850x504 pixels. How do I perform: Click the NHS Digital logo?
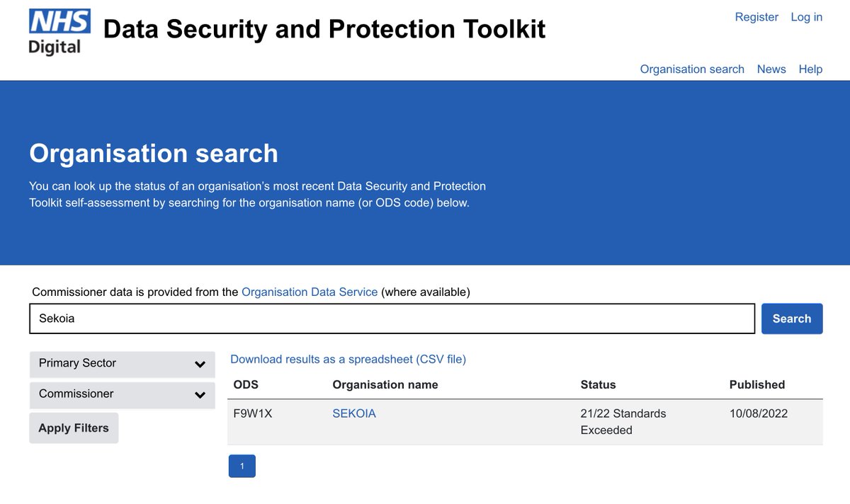click(59, 32)
